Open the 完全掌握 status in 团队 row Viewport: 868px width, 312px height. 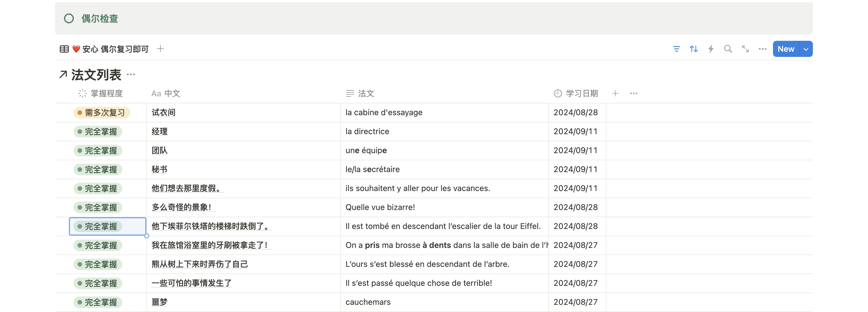(x=98, y=151)
